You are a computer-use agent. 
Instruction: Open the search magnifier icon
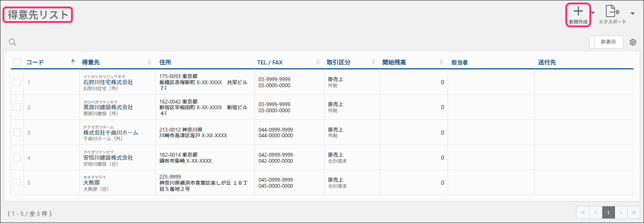click(12, 42)
